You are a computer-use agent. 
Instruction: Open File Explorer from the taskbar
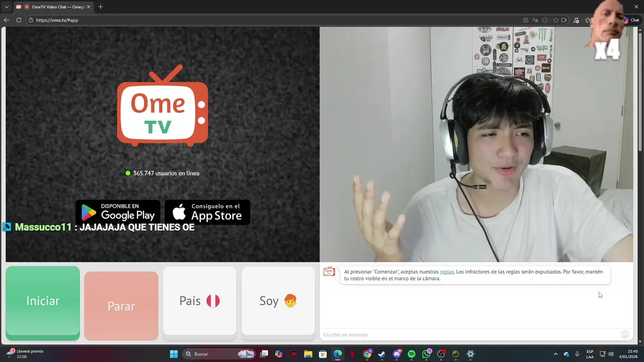pos(308,354)
